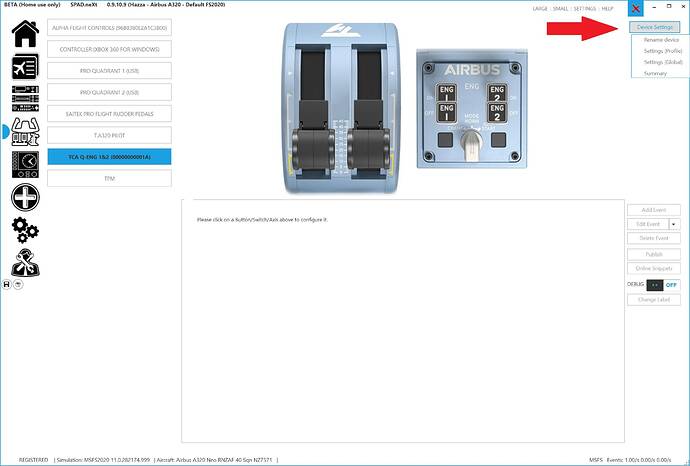Click the Add Event button
This screenshot has height=466, width=690.
click(x=653, y=210)
